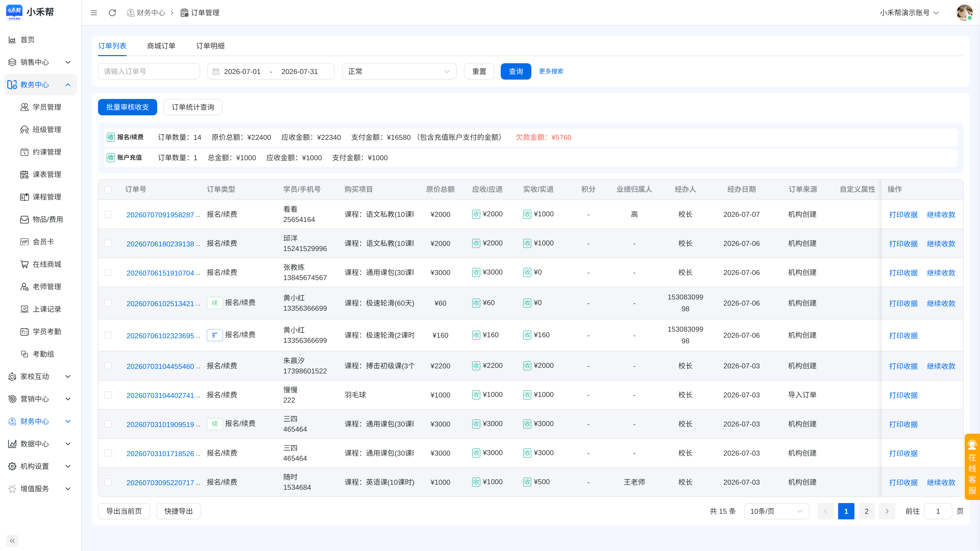980x551 pixels.
Task: Click the 学员管理 student icon
Action: point(24,107)
